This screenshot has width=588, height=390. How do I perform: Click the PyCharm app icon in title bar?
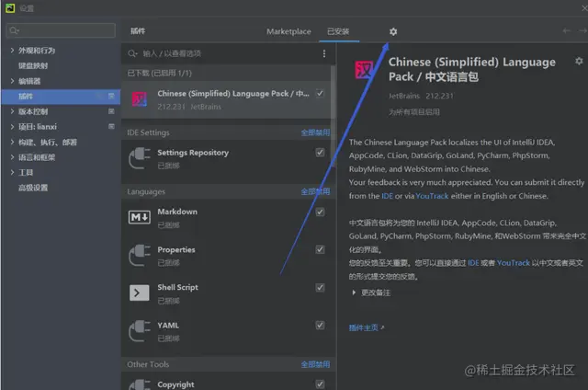[10, 8]
